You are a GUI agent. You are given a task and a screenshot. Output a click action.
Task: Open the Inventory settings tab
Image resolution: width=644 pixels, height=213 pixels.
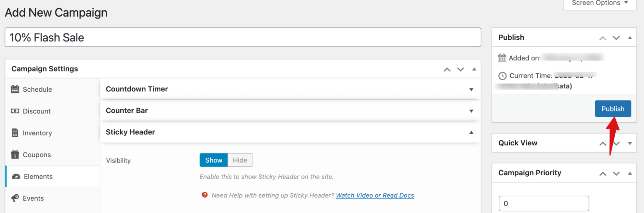coord(37,133)
